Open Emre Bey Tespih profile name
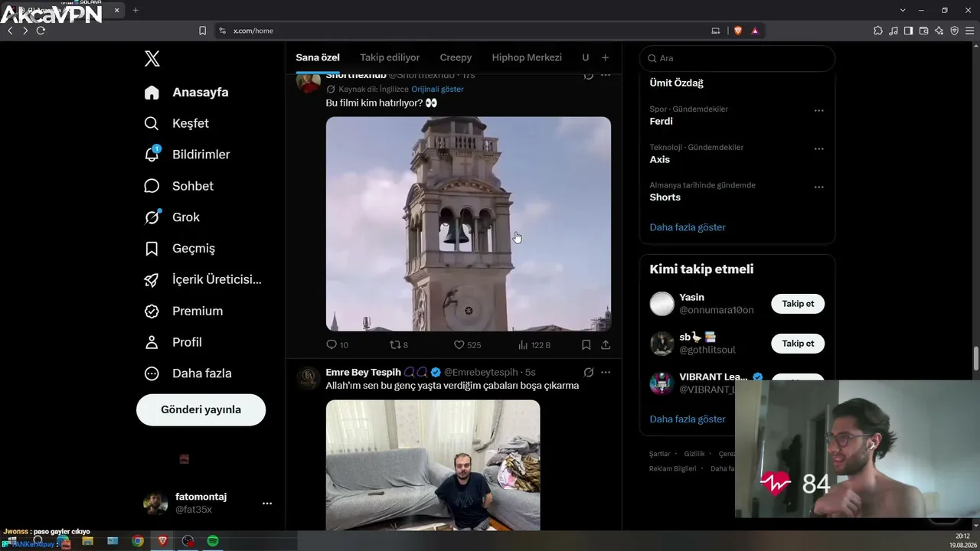The height and width of the screenshot is (551, 980). 364,372
